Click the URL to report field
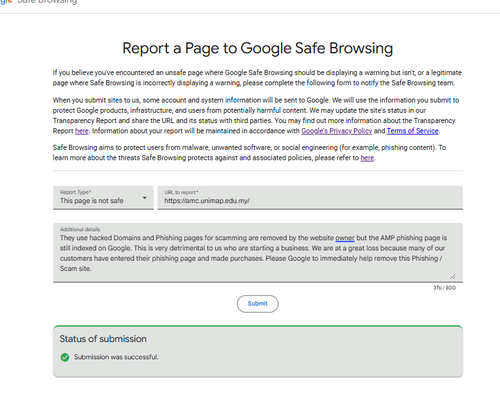 pos(310,198)
